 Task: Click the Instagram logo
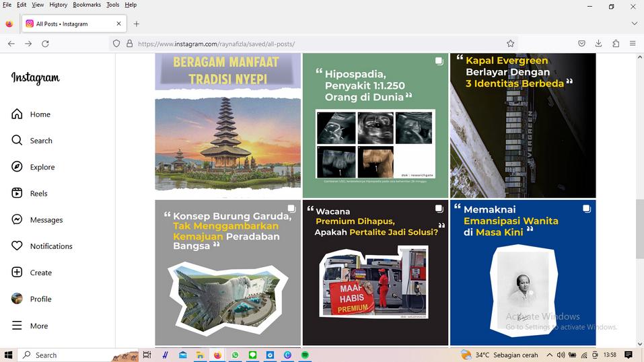coord(35,77)
